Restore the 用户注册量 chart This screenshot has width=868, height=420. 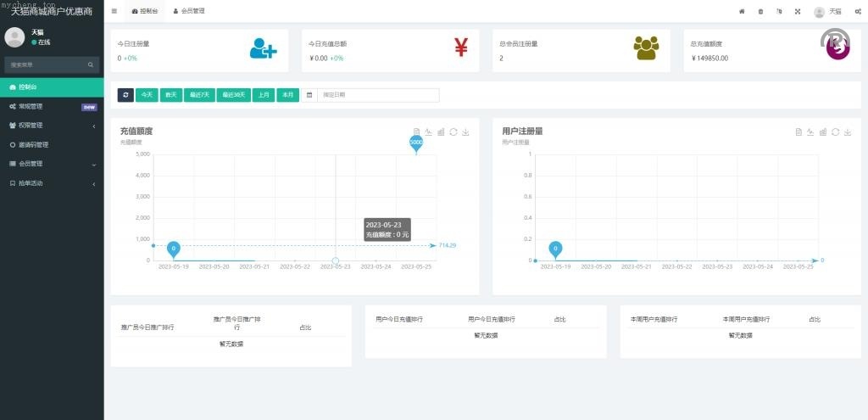point(836,132)
